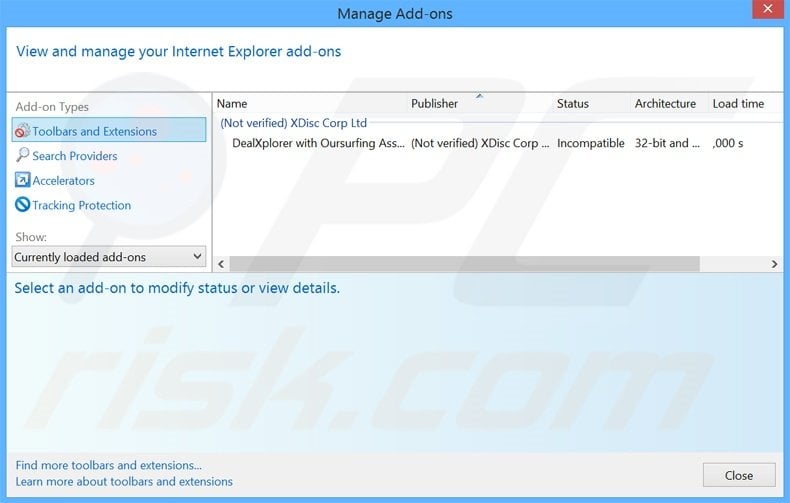Screen dimensions: 790x503
Task: Open the Accelerators add-on type
Action: point(63,180)
